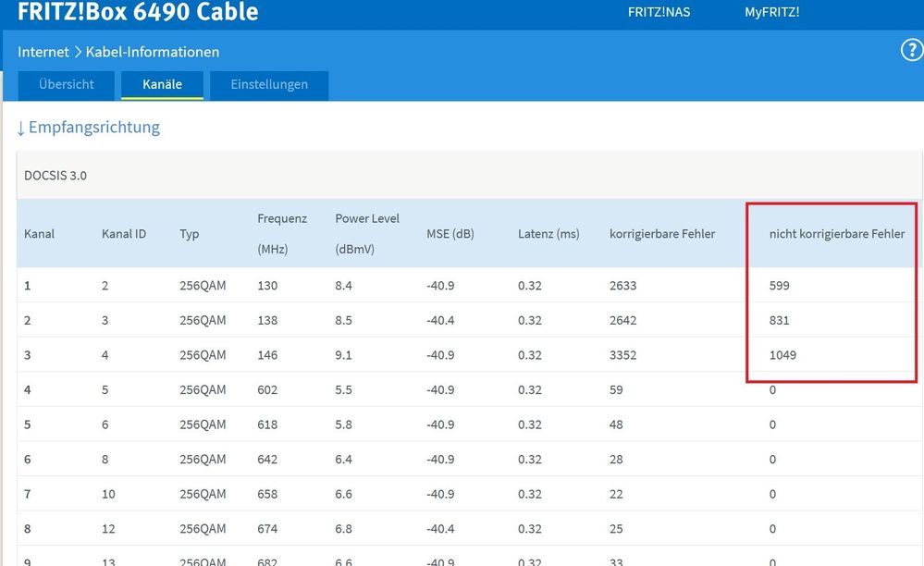Open the help question mark icon

click(x=911, y=51)
